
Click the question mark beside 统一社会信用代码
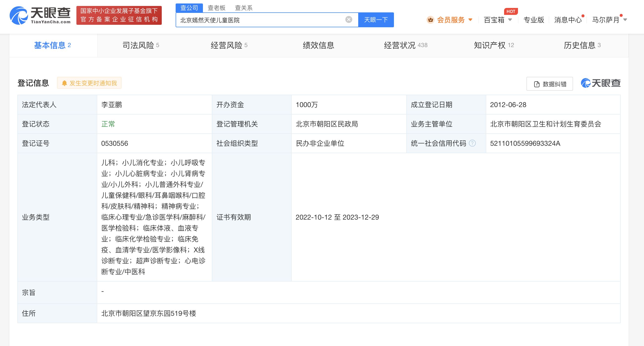(x=472, y=143)
